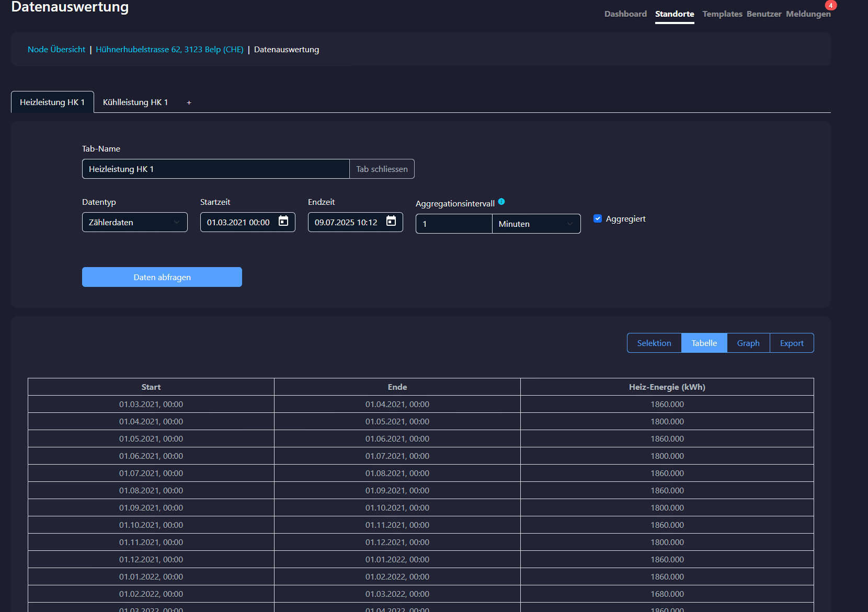This screenshot has height=612, width=868.
Task: Go to Templates in top navigation
Action: [722, 14]
